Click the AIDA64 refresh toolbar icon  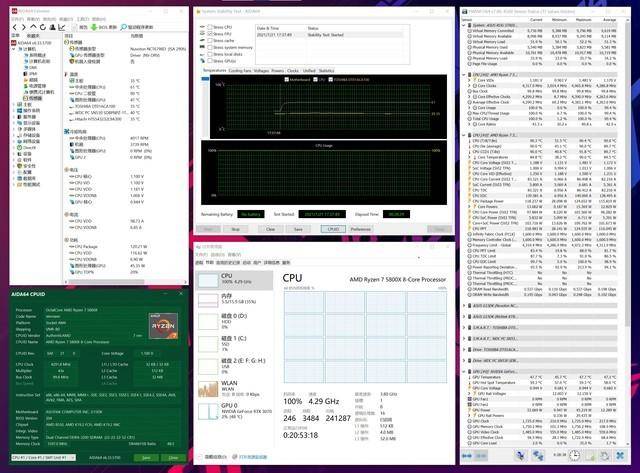coord(43,27)
